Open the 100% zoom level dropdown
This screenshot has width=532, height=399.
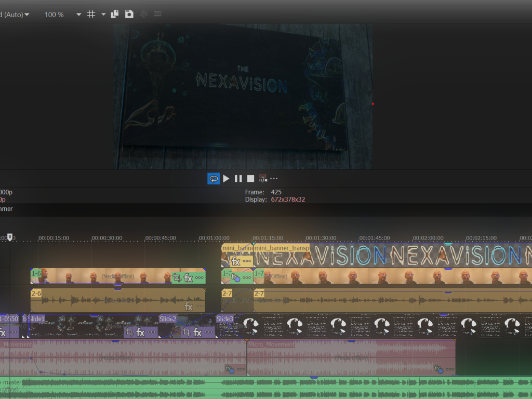click(78, 15)
